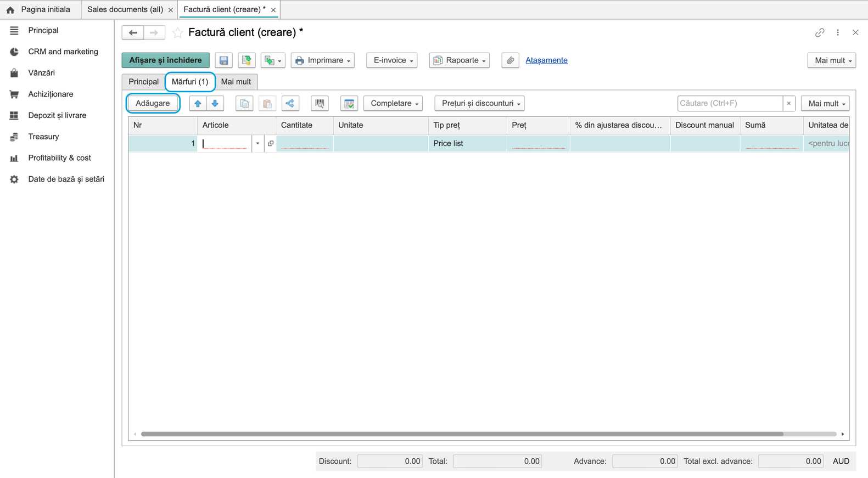Click the Căutare search input field
Image resolution: width=868 pixels, height=478 pixels.
(730, 103)
